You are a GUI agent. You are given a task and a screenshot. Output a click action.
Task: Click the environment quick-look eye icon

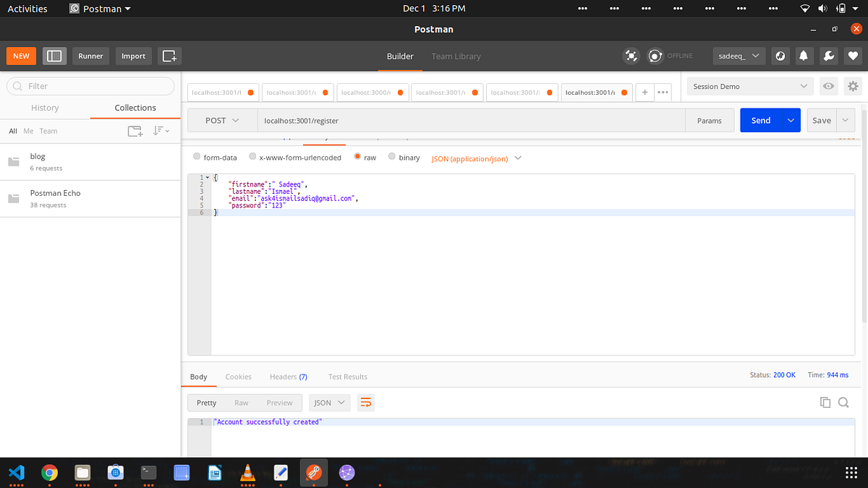point(829,86)
